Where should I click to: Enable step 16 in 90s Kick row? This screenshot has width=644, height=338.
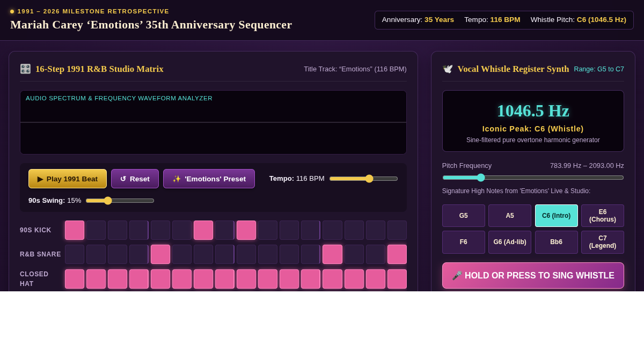(397, 230)
